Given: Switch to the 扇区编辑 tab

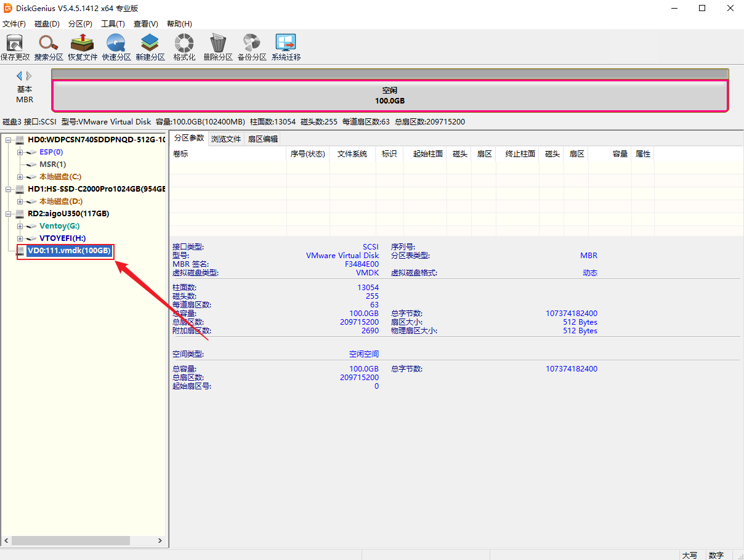Looking at the screenshot, I should (x=263, y=139).
